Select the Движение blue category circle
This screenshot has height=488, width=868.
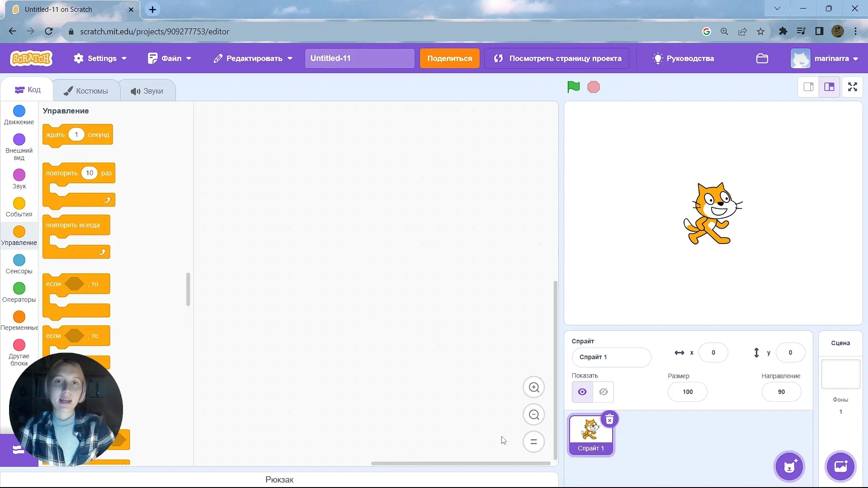(x=19, y=111)
